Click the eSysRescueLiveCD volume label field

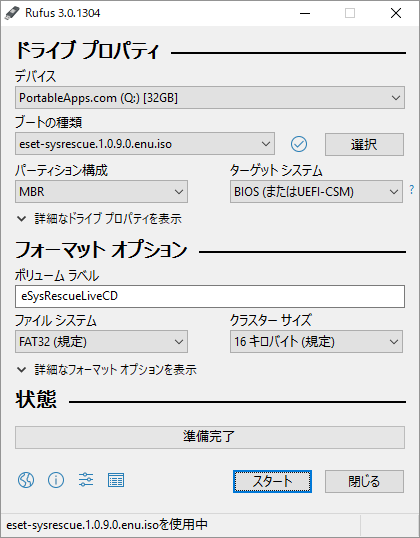(x=210, y=296)
